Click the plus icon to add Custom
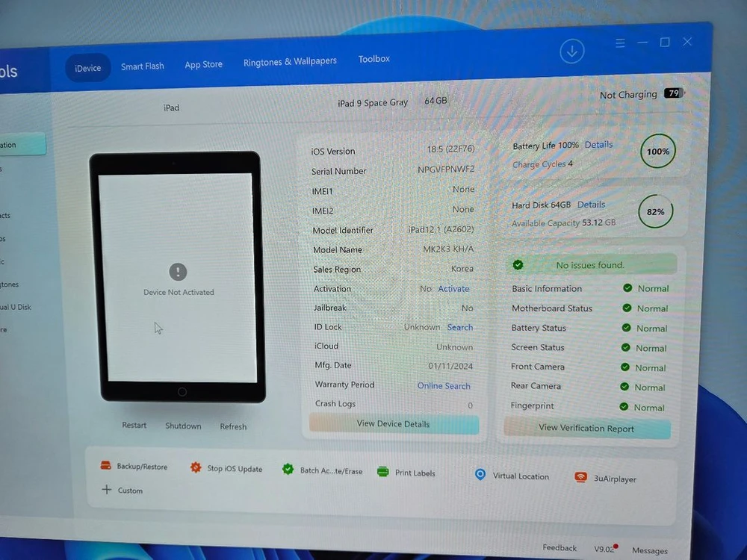 107,490
